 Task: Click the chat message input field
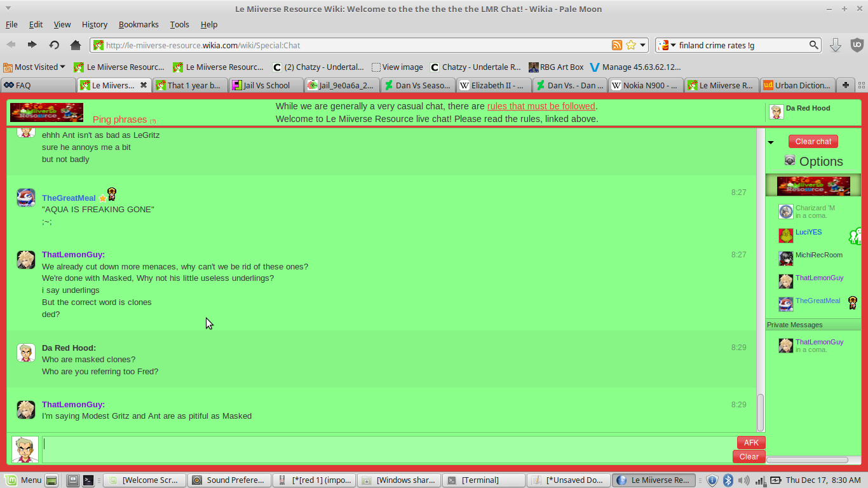click(x=389, y=449)
